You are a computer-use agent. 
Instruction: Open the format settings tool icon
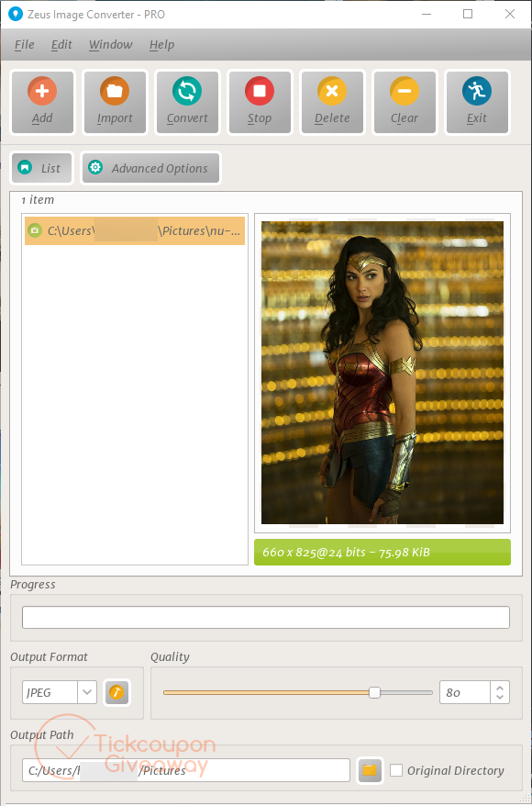pyautogui.click(x=116, y=692)
